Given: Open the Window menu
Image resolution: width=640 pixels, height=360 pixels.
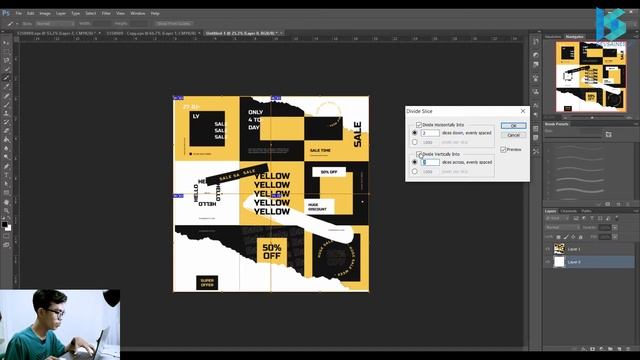Looking at the screenshot, I should click(138, 13).
